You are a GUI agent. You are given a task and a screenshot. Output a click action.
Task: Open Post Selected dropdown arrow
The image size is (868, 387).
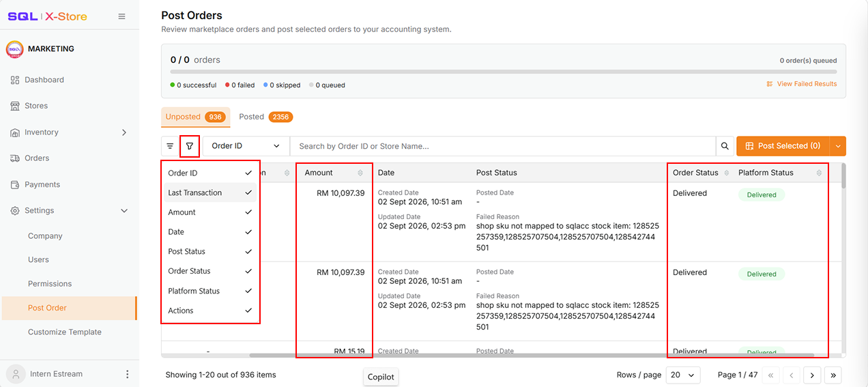[x=837, y=146]
